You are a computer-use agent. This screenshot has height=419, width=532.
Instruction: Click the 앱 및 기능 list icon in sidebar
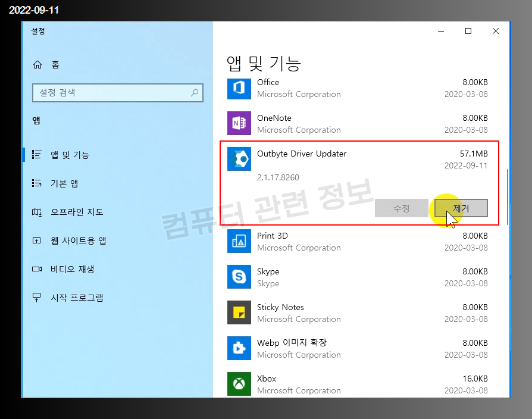click(37, 155)
